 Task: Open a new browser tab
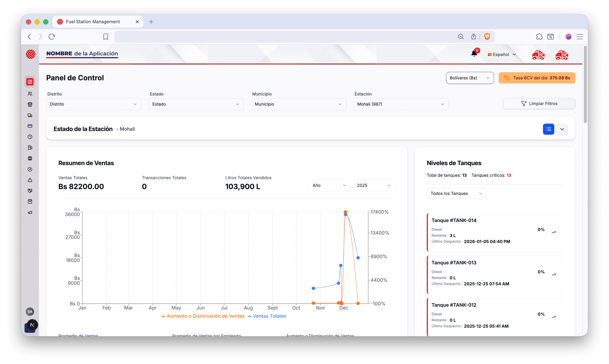(151, 22)
